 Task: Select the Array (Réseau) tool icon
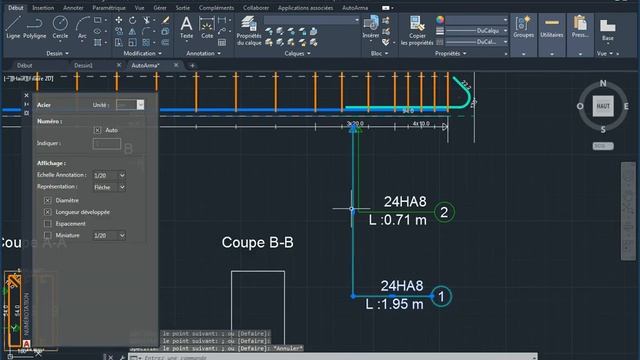[147, 42]
